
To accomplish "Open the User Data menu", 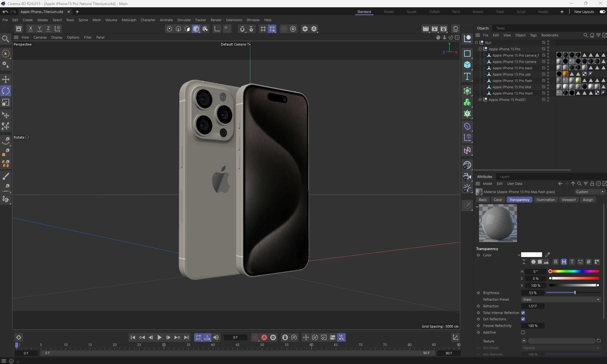I will pyautogui.click(x=514, y=184).
